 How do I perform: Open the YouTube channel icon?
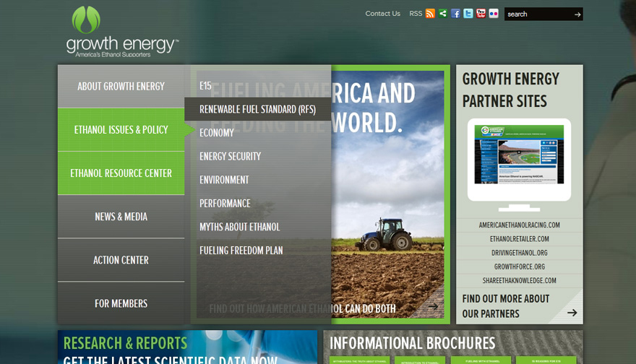(x=481, y=14)
